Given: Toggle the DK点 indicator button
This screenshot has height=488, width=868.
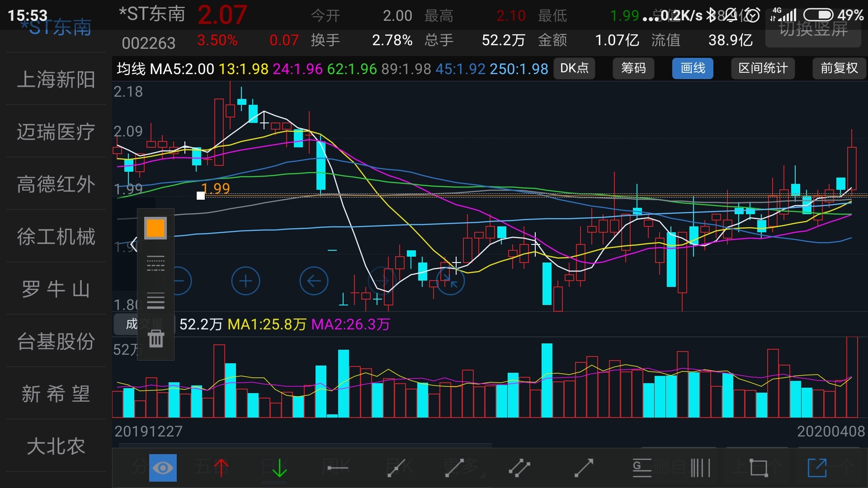Looking at the screenshot, I should (x=574, y=68).
